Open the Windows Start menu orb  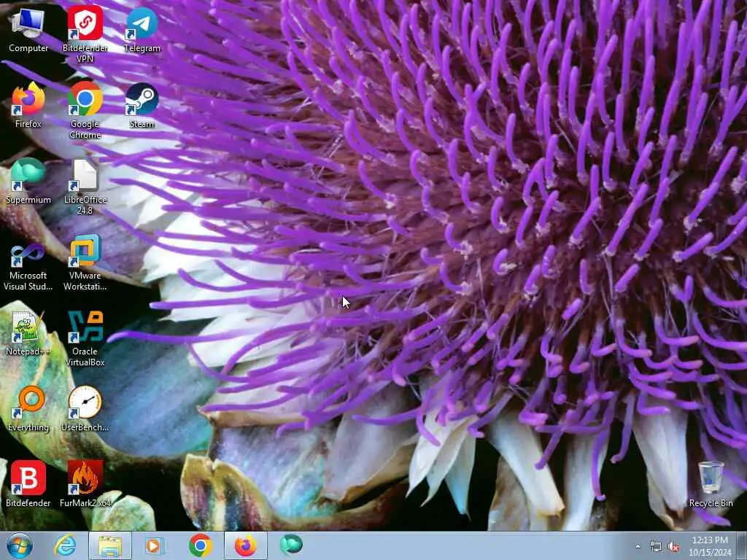pyautogui.click(x=20, y=545)
